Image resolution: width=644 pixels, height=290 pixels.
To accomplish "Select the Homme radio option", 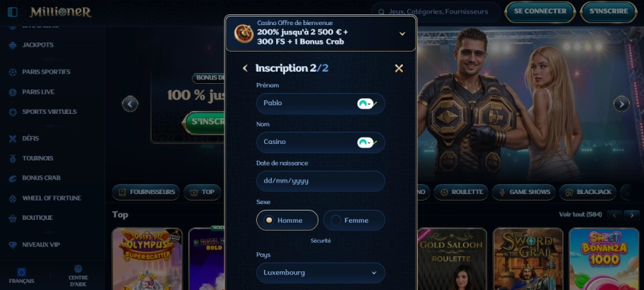I will [287, 220].
